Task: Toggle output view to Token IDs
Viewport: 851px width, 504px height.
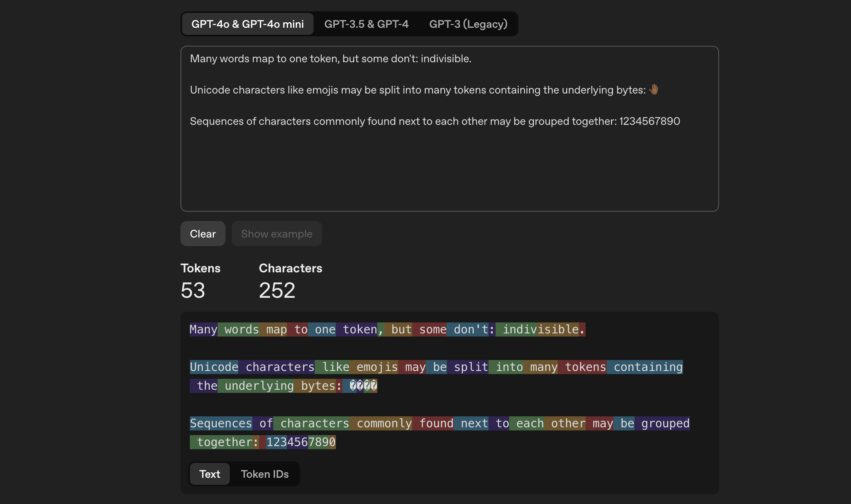Action: [x=265, y=474]
